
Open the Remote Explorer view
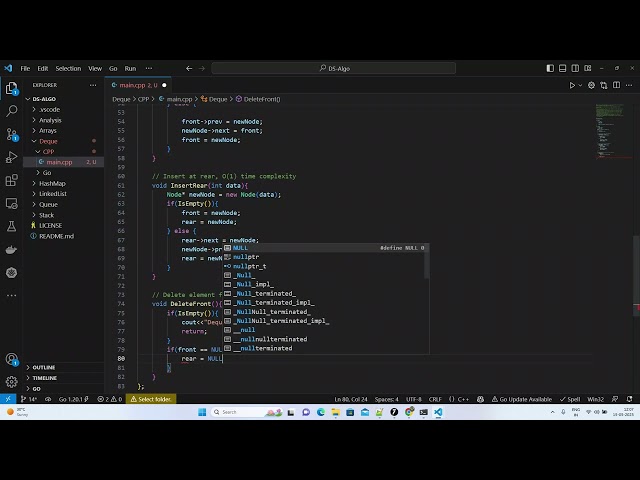click(x=11, y=203)
